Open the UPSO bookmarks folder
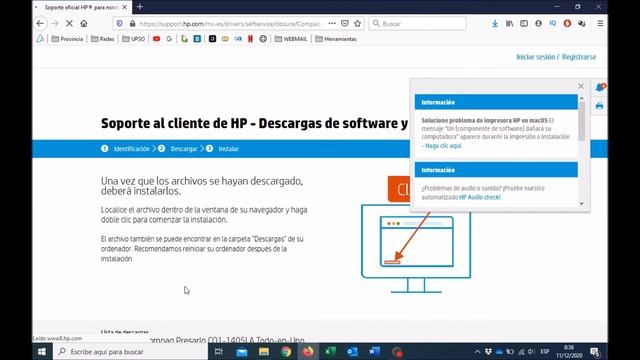 pyautogui.click(x=133, y=39)
